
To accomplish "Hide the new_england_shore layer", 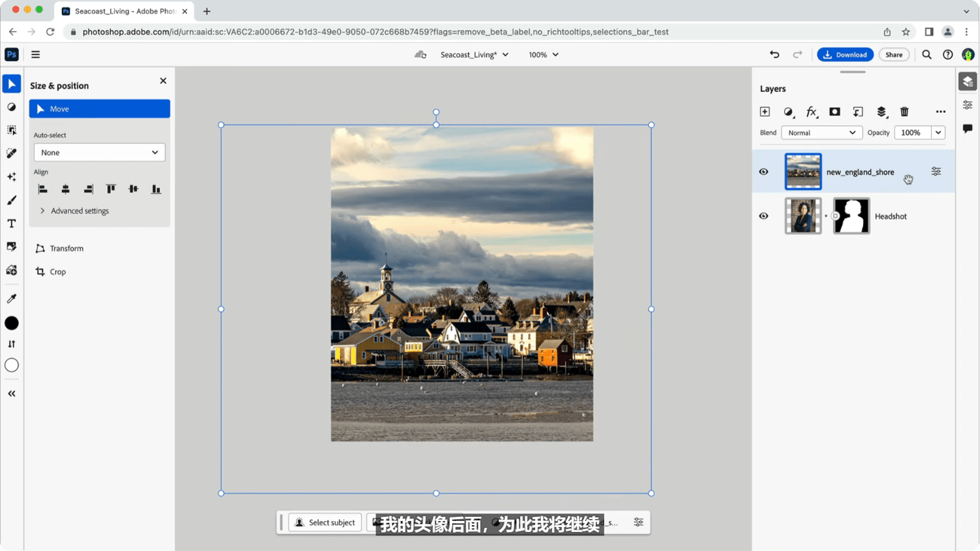I will (x=763, y=171).
